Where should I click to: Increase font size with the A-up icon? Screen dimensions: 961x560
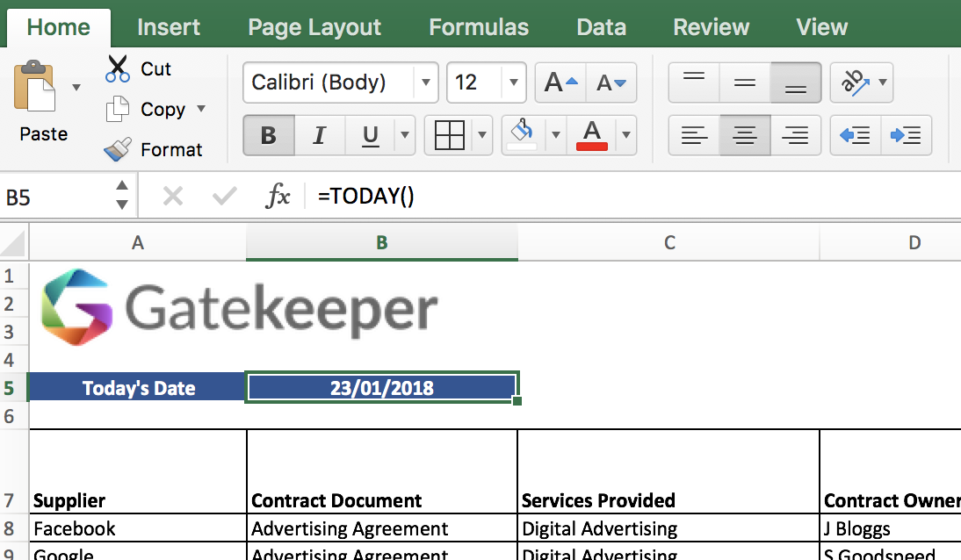tap(558, 82)
